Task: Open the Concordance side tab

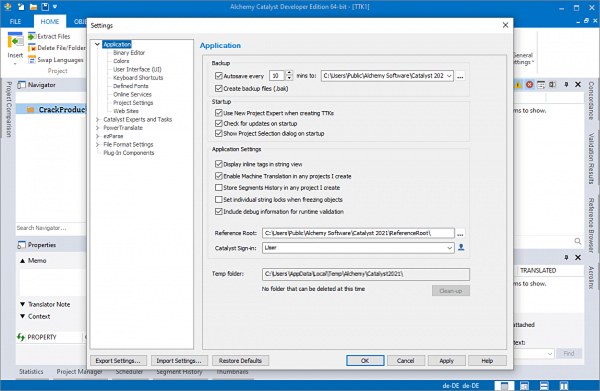Action: [591, 101]
